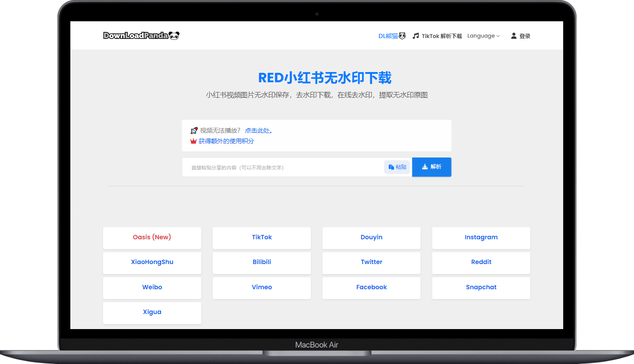Open the Snapchat platform card

pos(481,287)
